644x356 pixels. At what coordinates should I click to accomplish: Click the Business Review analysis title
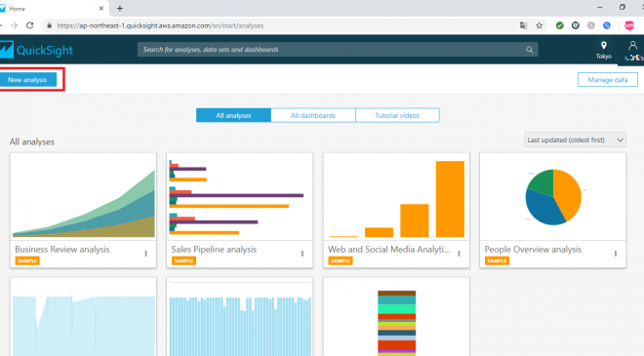62,250
